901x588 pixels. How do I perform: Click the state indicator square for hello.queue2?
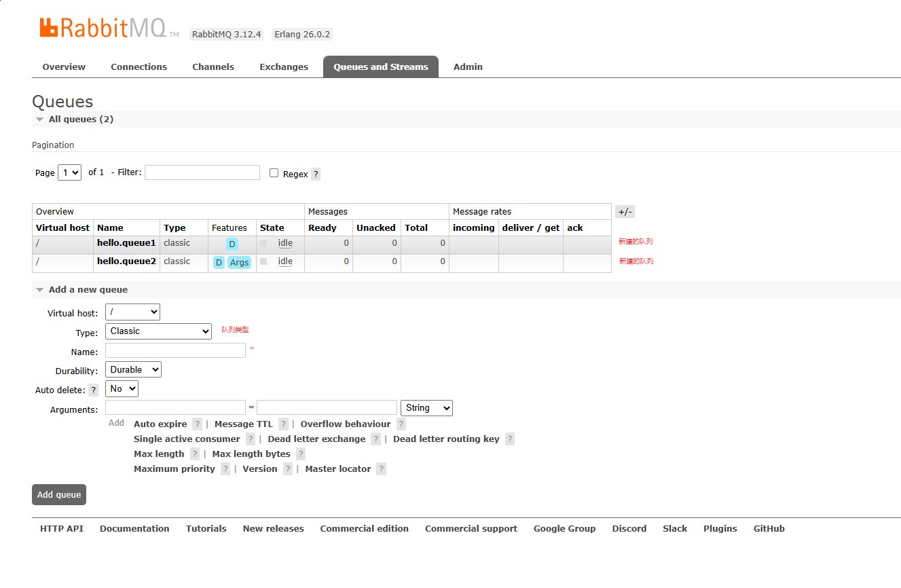tap(263, 261)
